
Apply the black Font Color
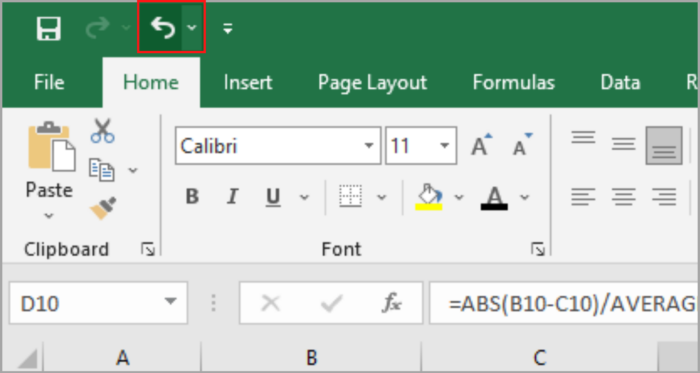pos(494,198)
